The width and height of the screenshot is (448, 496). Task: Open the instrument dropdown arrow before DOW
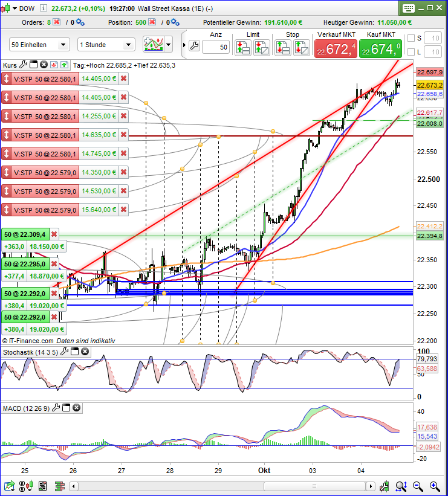tap(15, 8)
